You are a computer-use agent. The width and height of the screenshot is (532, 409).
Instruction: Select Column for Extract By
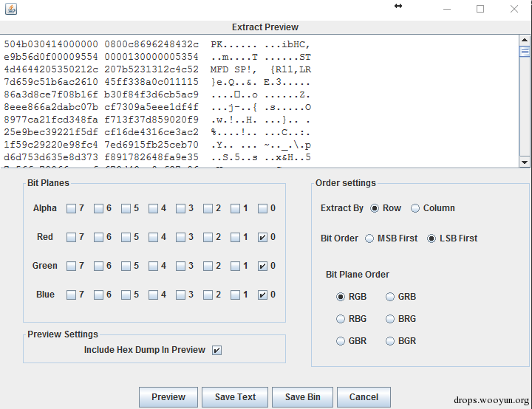[x=415, y=208]
